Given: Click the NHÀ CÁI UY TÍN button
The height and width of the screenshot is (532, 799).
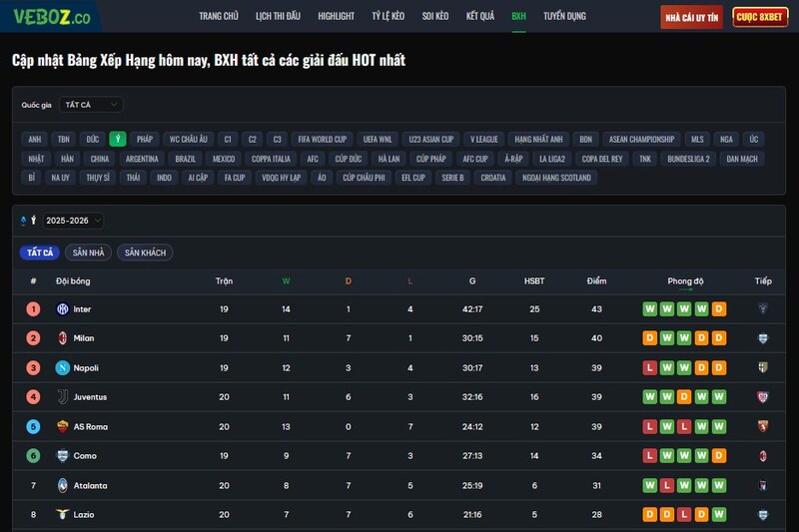Looking at the screenshot, I should tap(691, 17).
